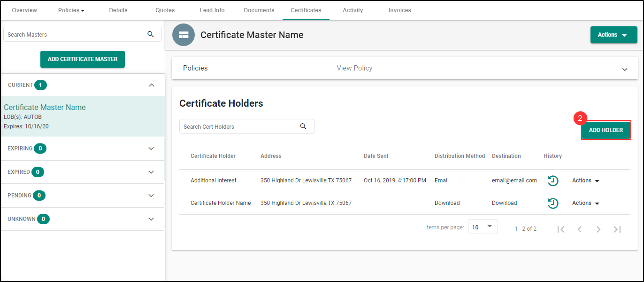
Task: Switch to the Activity tab
Action: [353, 10]
